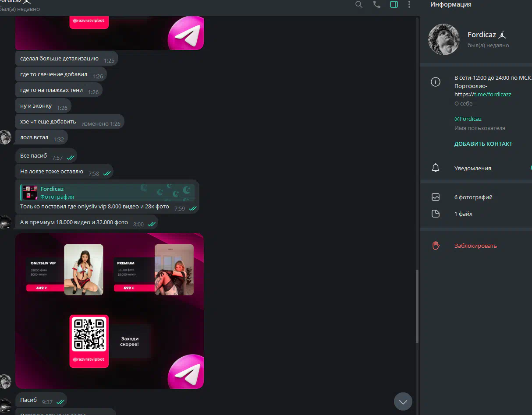Click message "хзе чт еще добавить"
Image resolution: width=532 pixels, height=415 pixels.
70,122
